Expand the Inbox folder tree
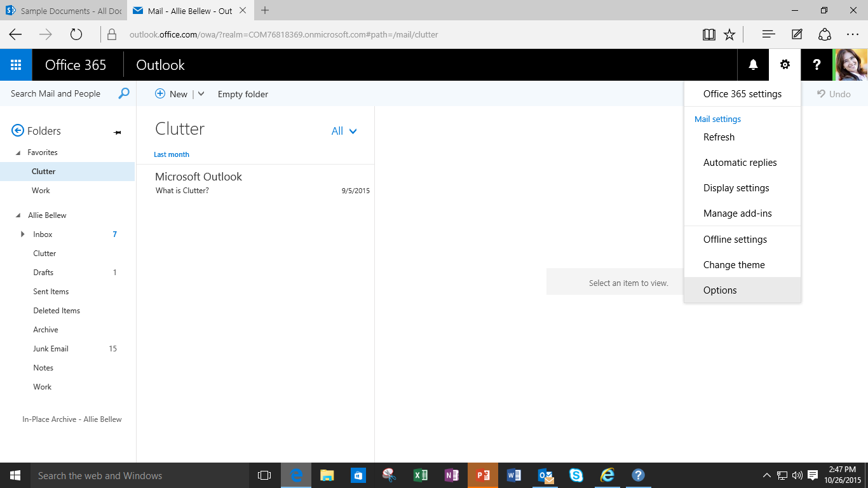Image resolution: width=868 pixels, height=488 pixels. point(24,234)
